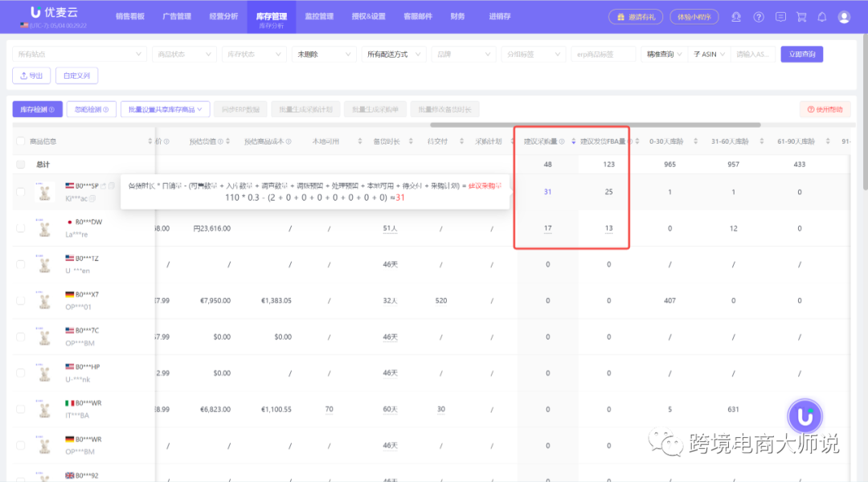Check the select-all checkbox in the table header

click(x=20, y=139)
